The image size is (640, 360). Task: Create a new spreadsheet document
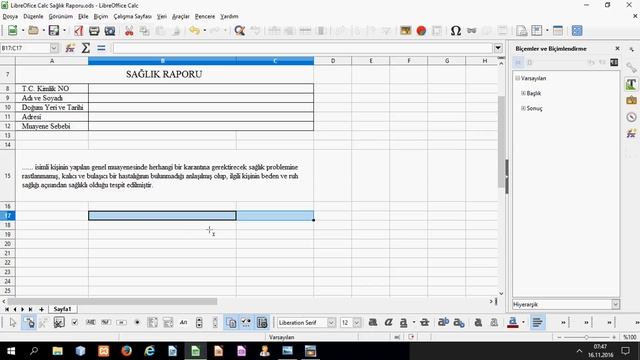12,31
